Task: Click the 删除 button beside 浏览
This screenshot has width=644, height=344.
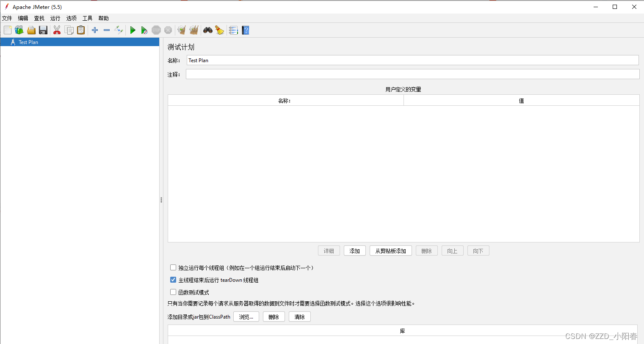Action: coord(274,316)
